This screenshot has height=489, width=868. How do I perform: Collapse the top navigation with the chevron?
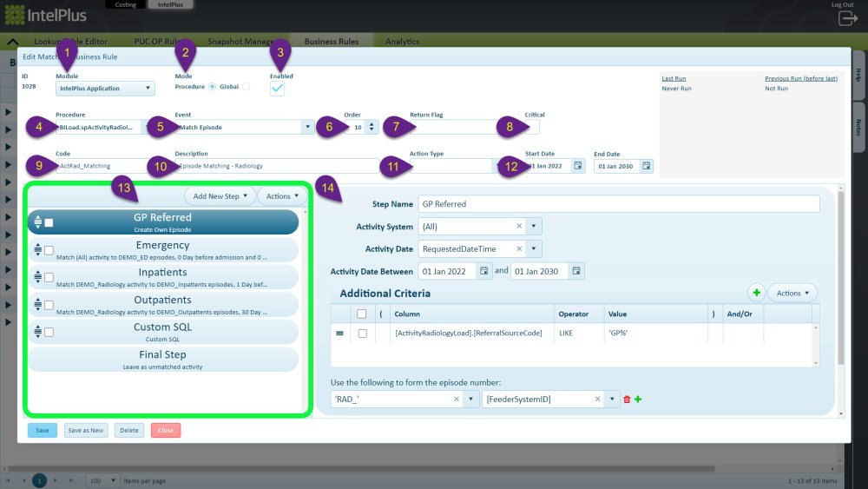click(x=12, y=42)
